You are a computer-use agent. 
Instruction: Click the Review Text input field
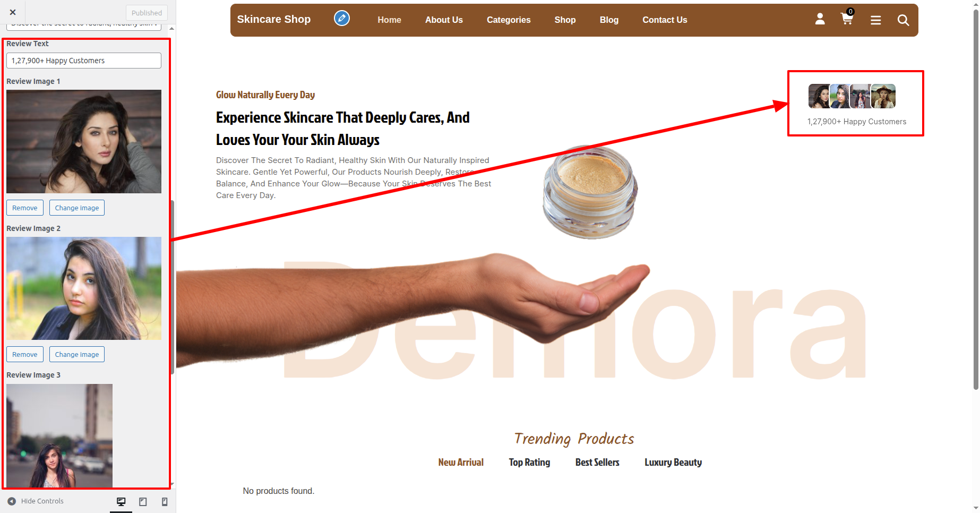(84, 61)
